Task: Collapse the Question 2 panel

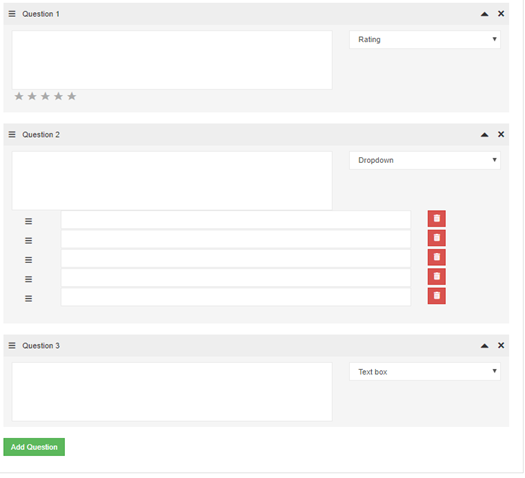Action: coord(485,135)
